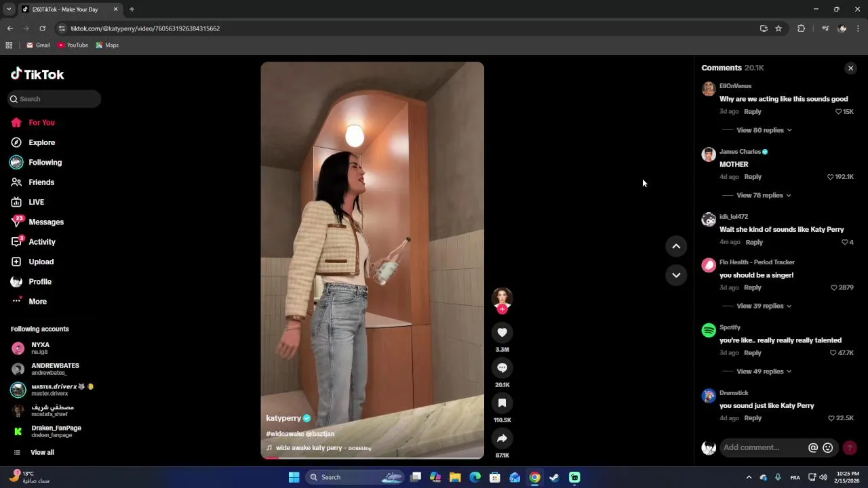The height and width of the screenshot is (488, 868).
Task: Post comment with red send arrow
Action: (850, 447)
